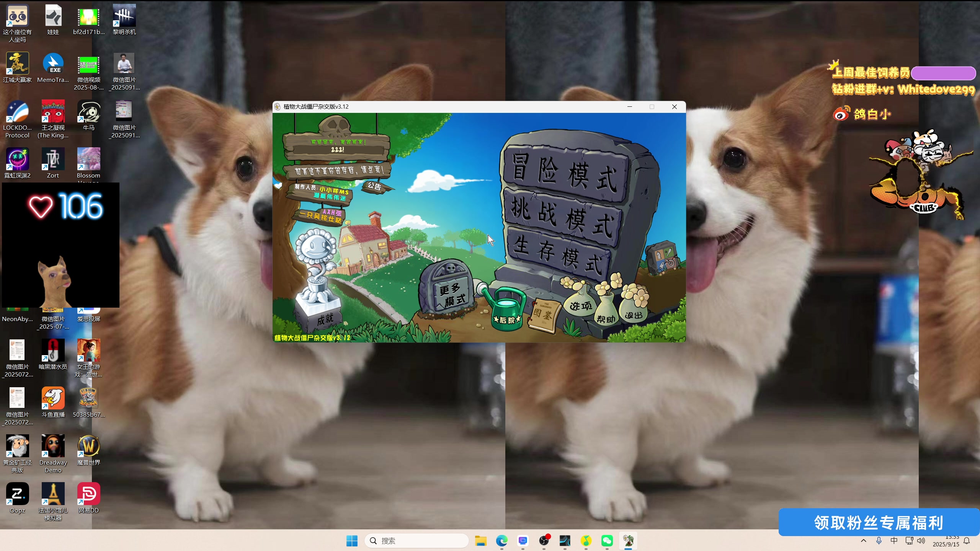
Task: Open the notification bell
Action: coord(967,541)
